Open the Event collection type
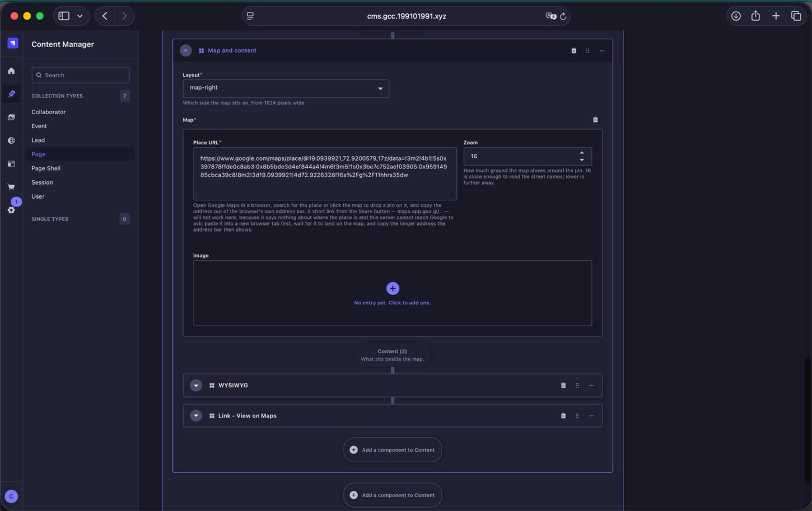Image resolution: width=812 pixels, height=511 pixels. pos(39,126)
